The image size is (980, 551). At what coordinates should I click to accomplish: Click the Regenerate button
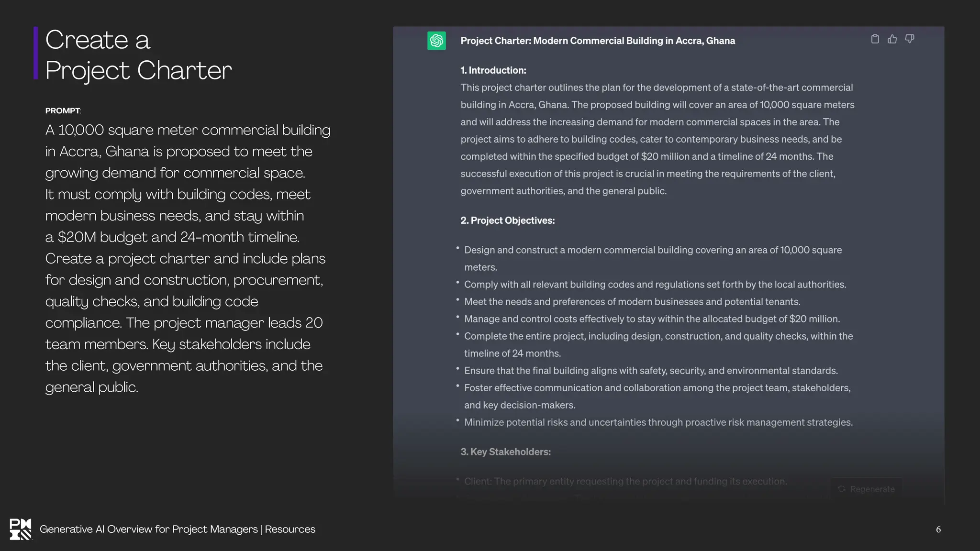click(x=867, y=489)
